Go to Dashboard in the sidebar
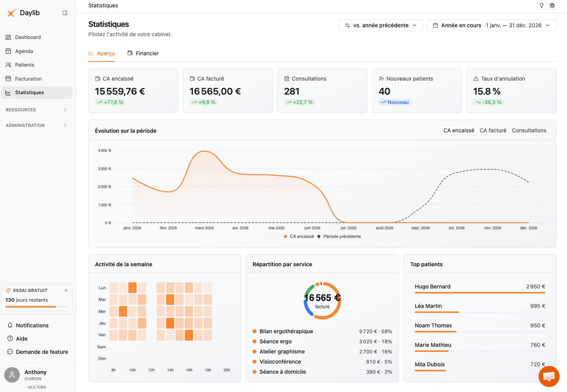The height and width of the screenshot is (392, 567). coord(37,37)
